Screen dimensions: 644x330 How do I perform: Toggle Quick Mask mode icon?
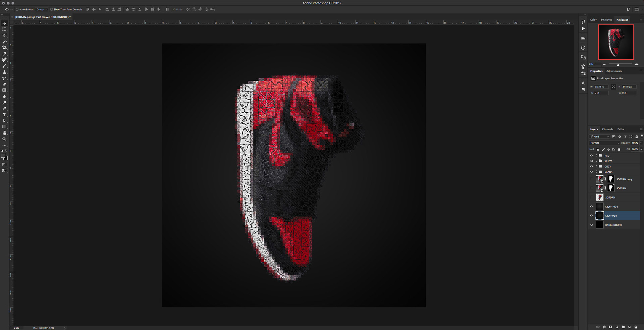4,164
